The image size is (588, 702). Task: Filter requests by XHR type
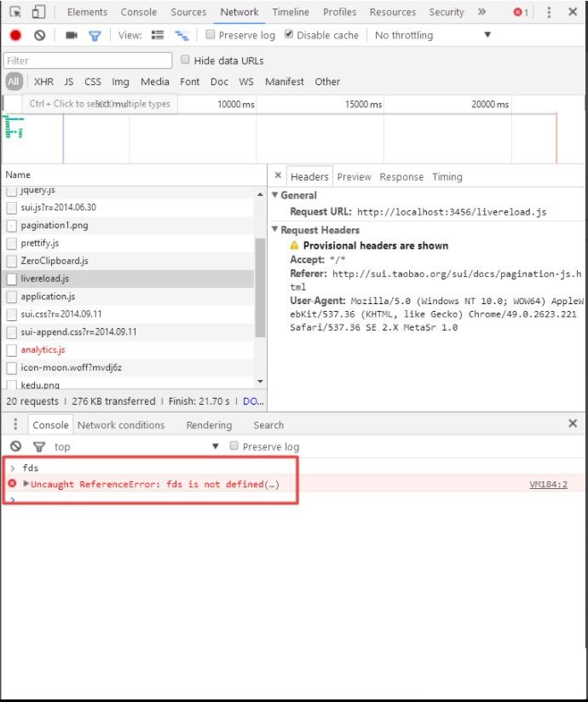pos(43,82)
